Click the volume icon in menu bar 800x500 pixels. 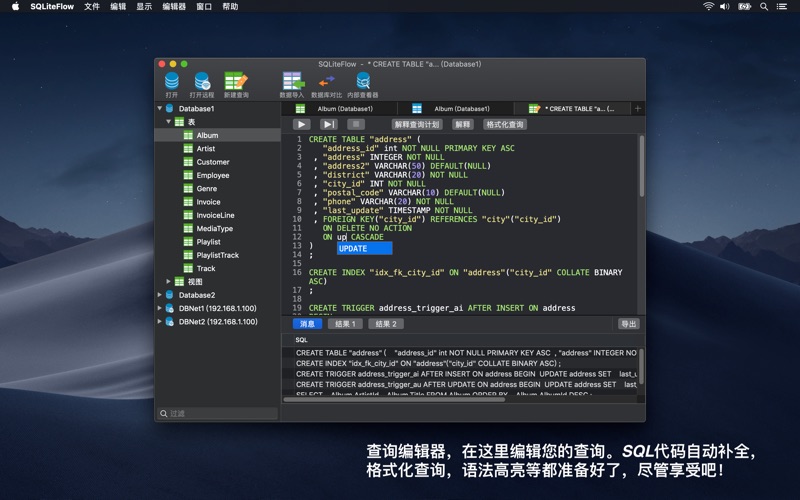724,6
